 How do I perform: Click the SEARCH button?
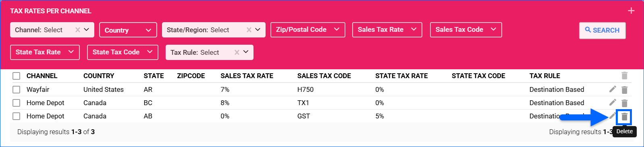(602, 30)
